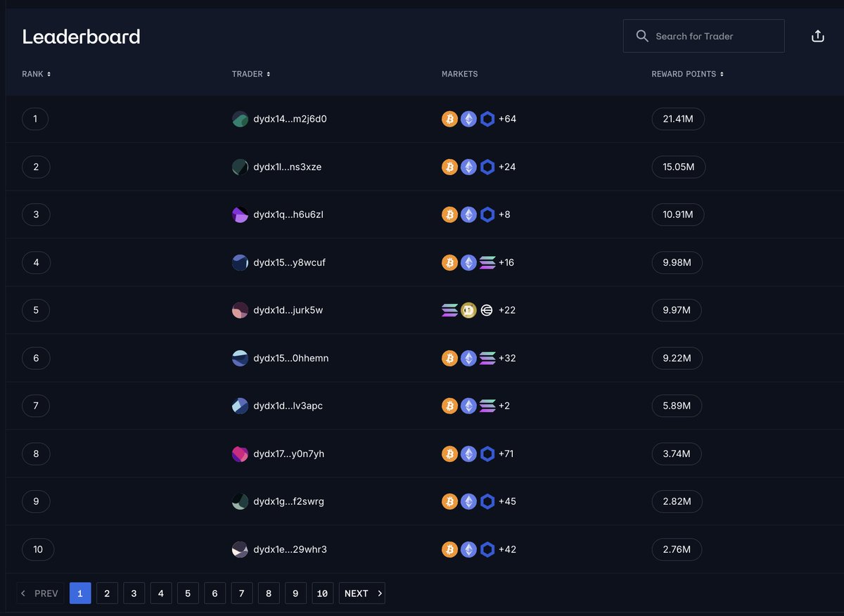Image resolution: width=844 pixels, height=616 pixels.
Task: Click the 5.89M reward points value
Action: pos(677,406)
